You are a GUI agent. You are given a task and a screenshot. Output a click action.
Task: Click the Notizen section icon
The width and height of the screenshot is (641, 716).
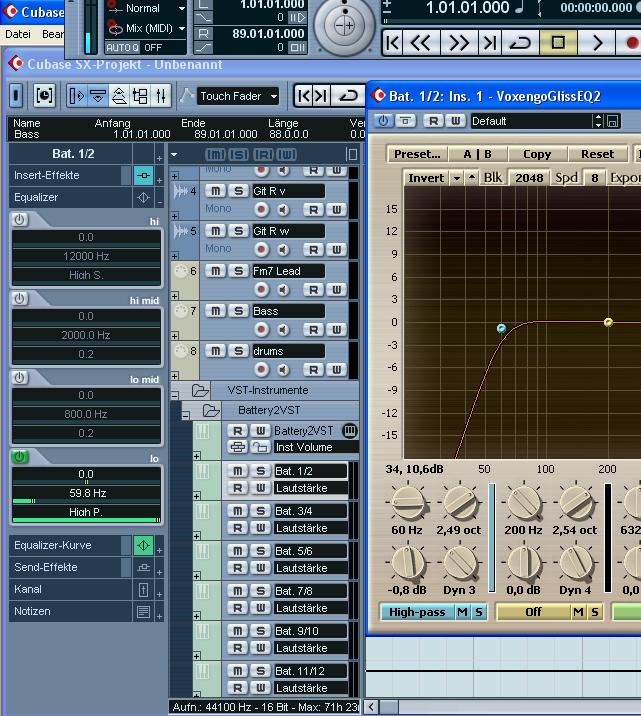tap(143, 611)
